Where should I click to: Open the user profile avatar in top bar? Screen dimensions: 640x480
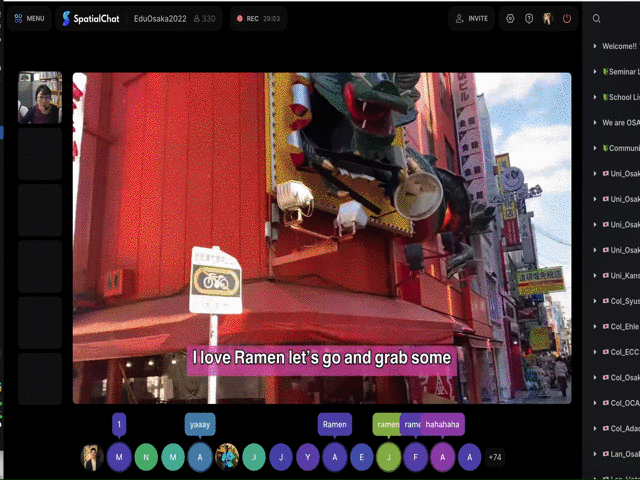click(x=548, y=18)
